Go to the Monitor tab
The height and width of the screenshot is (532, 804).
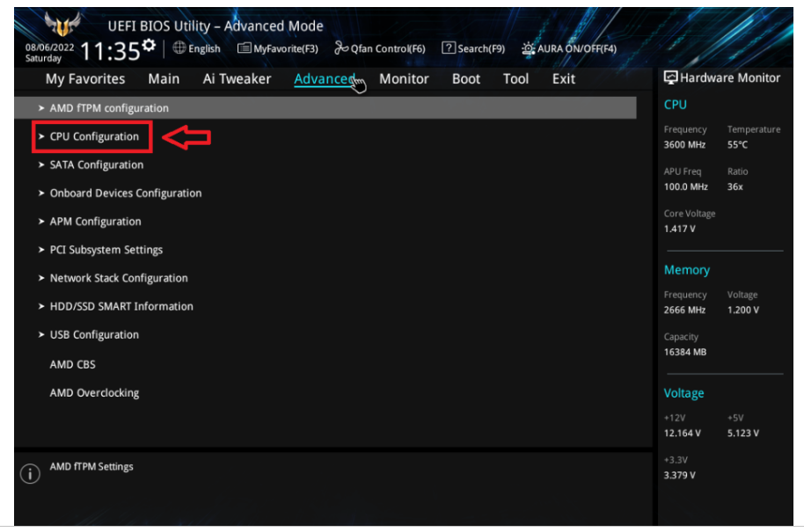(404, 79)
